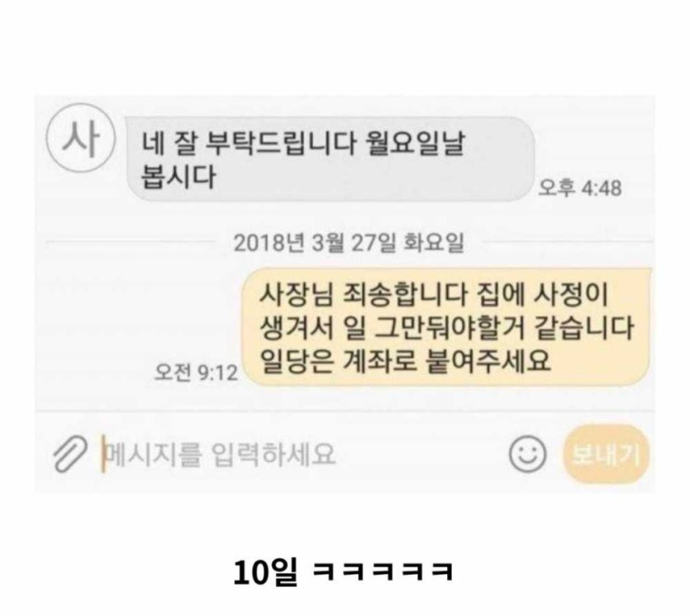The width and height of the screenshot is (690, 616).
Task: Open the paperclip attachment icon
Action: pos(70,454)
